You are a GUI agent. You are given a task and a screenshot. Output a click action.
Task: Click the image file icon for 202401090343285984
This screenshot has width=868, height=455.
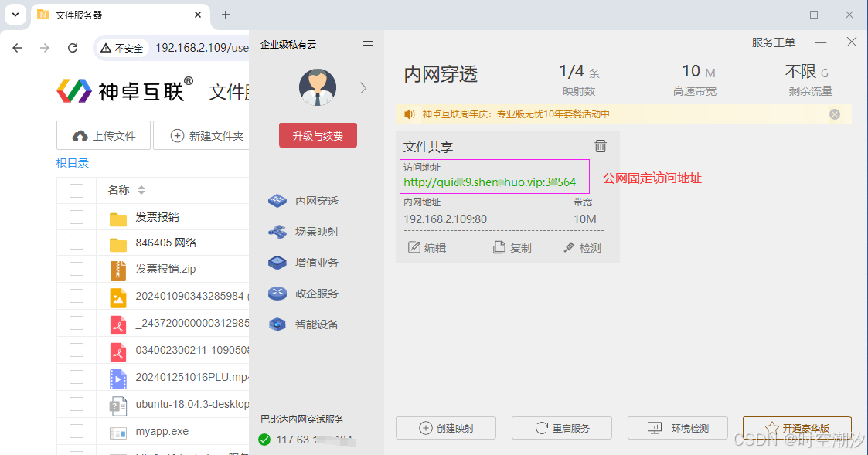(x=118, y=298)
